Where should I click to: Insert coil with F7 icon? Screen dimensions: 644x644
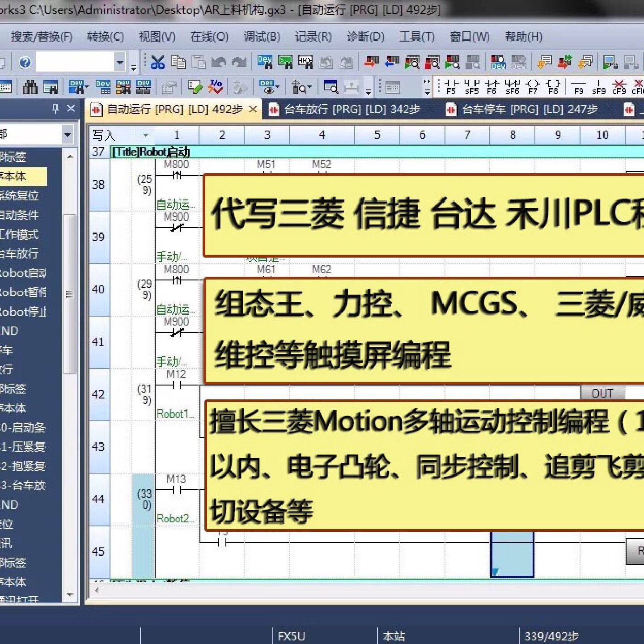[533, 87]
